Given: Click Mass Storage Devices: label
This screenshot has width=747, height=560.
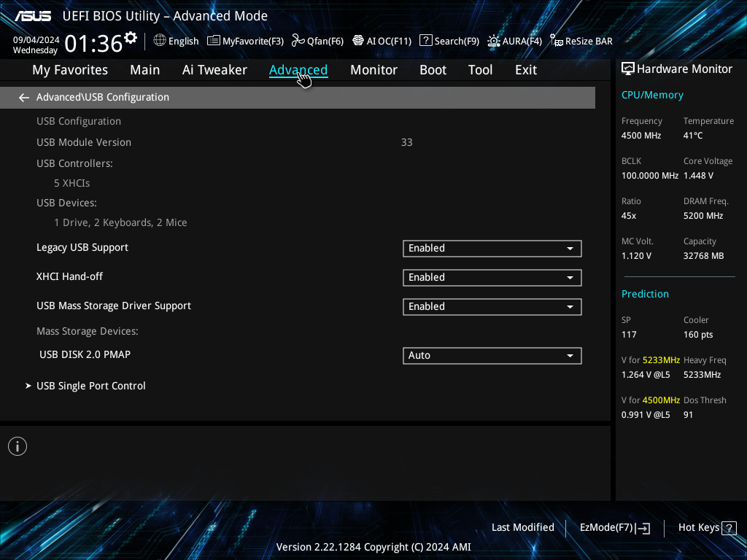Looking at the screenshot, I should point(88,332).
